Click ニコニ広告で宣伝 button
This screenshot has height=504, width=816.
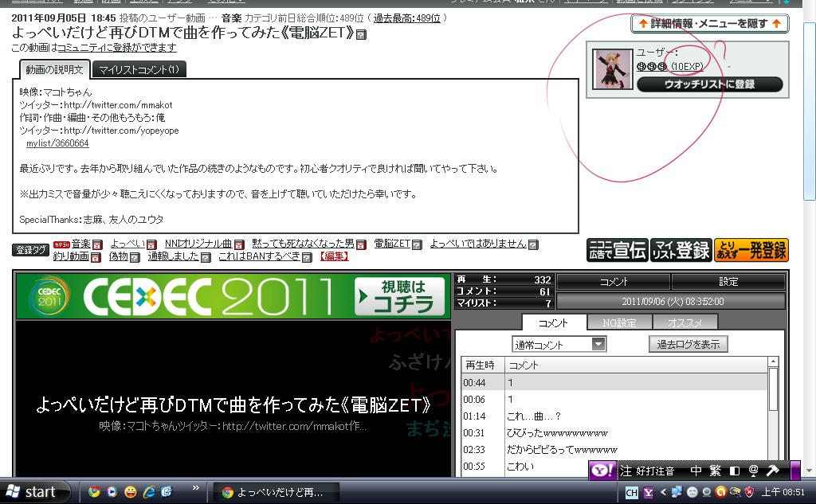point(618,250)
